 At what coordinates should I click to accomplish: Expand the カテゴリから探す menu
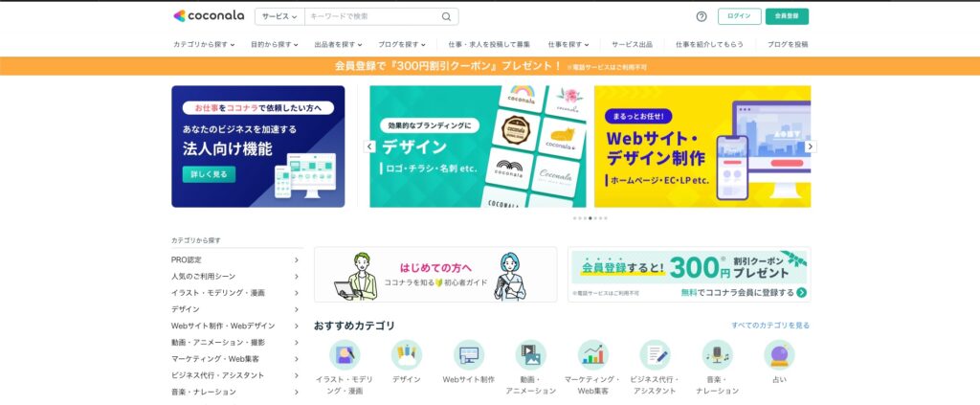[x=204, y=44]
